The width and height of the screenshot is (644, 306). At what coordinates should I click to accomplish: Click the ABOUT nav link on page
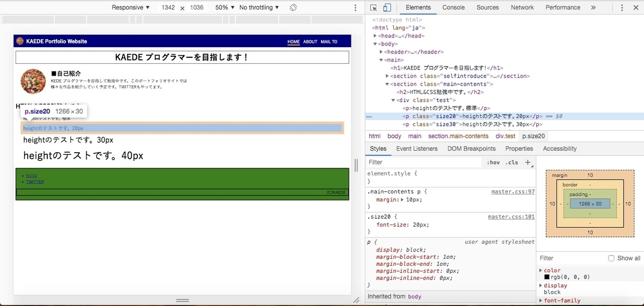click(x=310, y=42)
